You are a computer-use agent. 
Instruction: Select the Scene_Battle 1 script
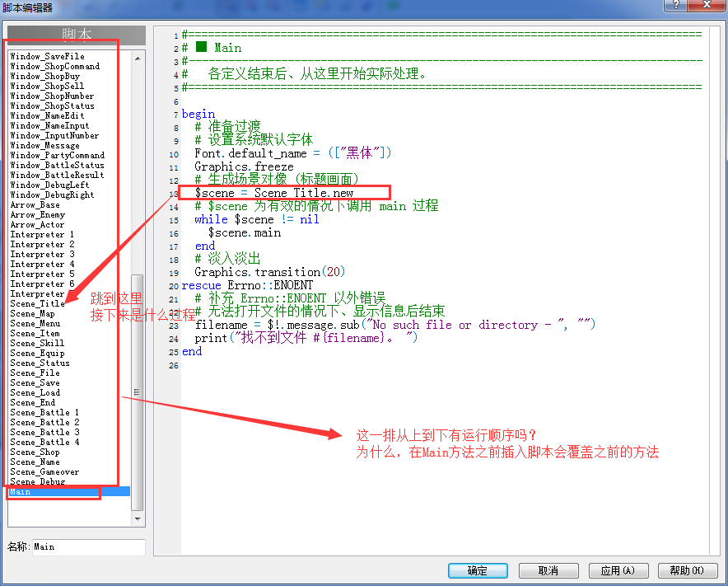coord(44,413)
